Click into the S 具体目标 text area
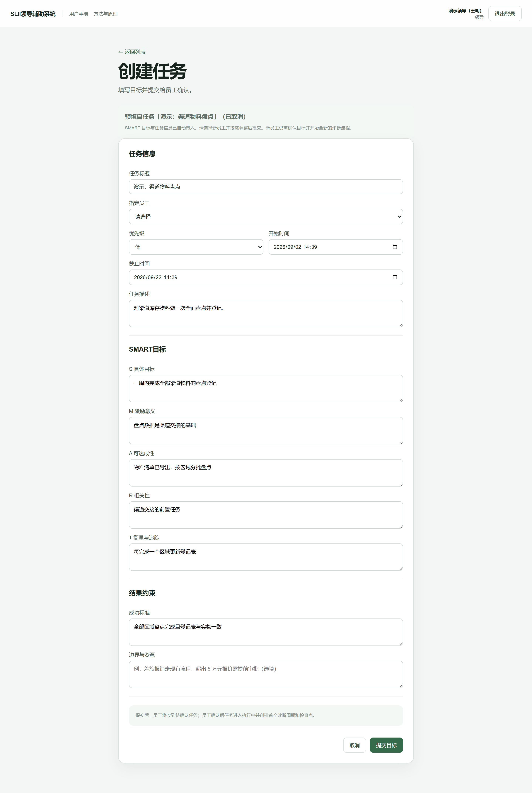Image resolution: width=532 pixels, height=793 pixels. [x=266, y=388]
